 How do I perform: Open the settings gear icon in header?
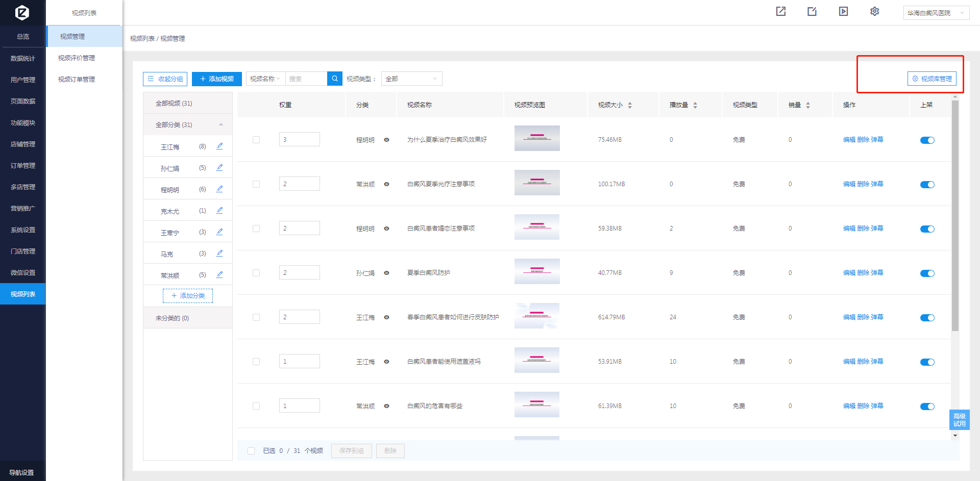pyautogui.click(x=874, y=12)
